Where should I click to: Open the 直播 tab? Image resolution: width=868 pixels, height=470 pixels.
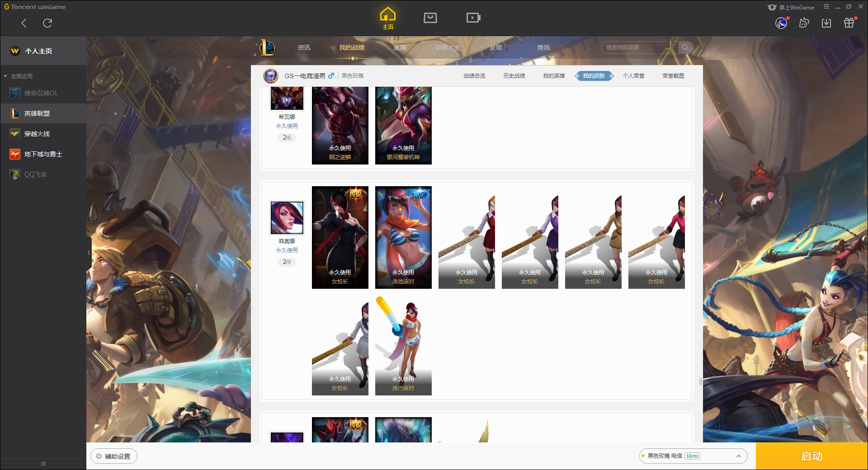400,47
